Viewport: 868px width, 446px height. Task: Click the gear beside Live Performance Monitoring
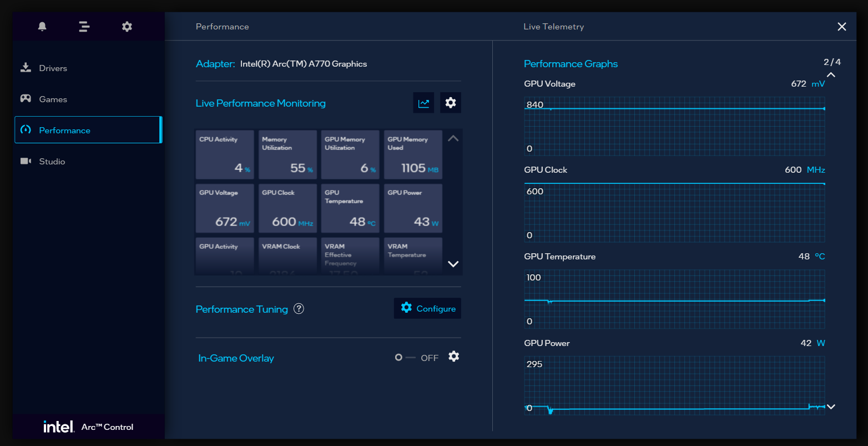[x=450, y=102]
